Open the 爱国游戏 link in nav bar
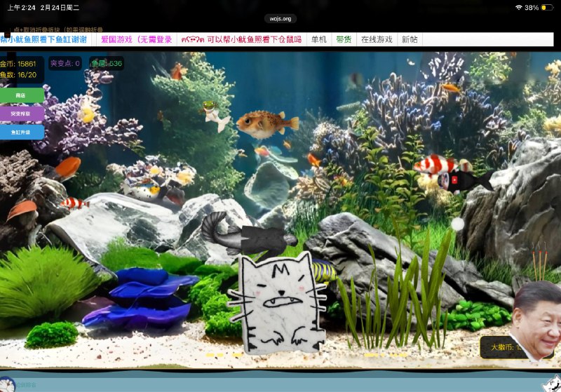Screen dimensions: 561x392 pos(136,40)
